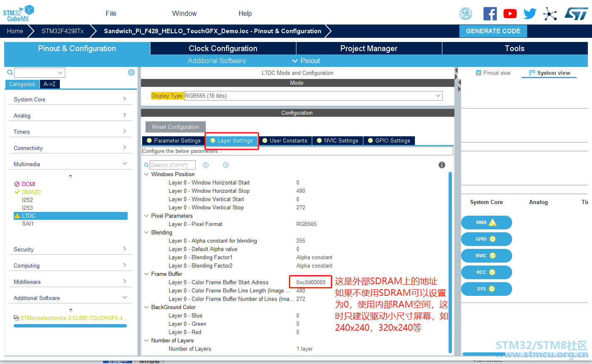Image resolution: width=592 pixels, height=364 pixels.
Task: Open the ST Facebook page icon
Action: click(490, 14)
